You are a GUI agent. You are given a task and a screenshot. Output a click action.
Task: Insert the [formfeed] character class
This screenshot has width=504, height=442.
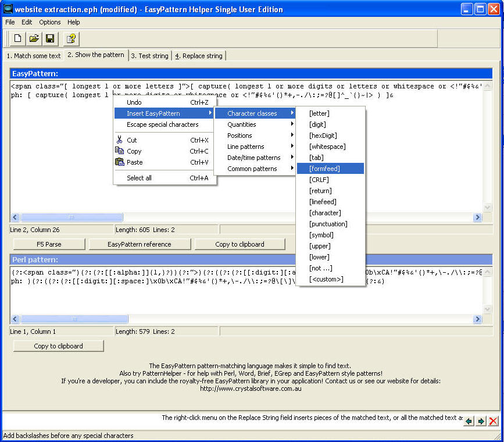click(330, 169)
